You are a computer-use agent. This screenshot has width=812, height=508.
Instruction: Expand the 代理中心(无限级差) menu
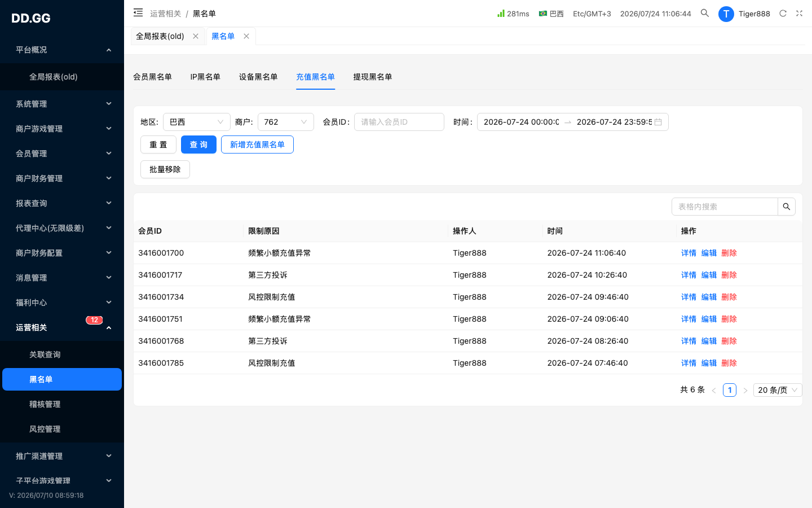pos(62,228)
